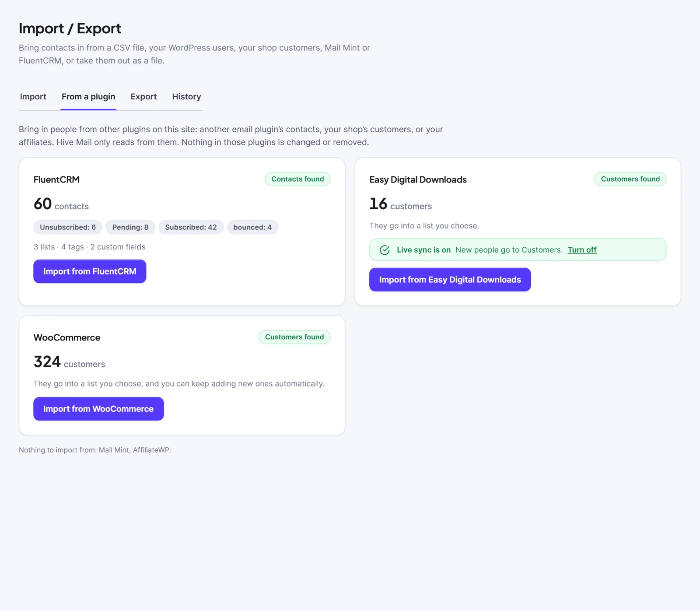The height and width of the screenshot is (611, 700).
Task: Click Import from FluentCRM button
Action: click(x=90, y=271)
